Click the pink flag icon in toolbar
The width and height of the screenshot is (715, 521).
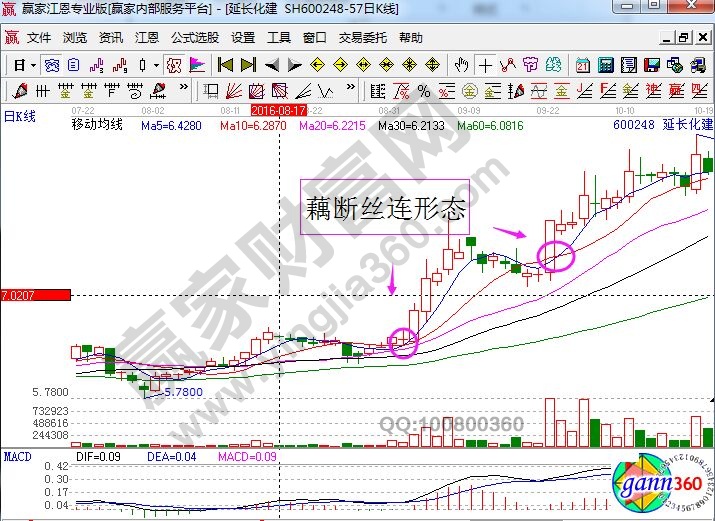click(x=197, y=65)
